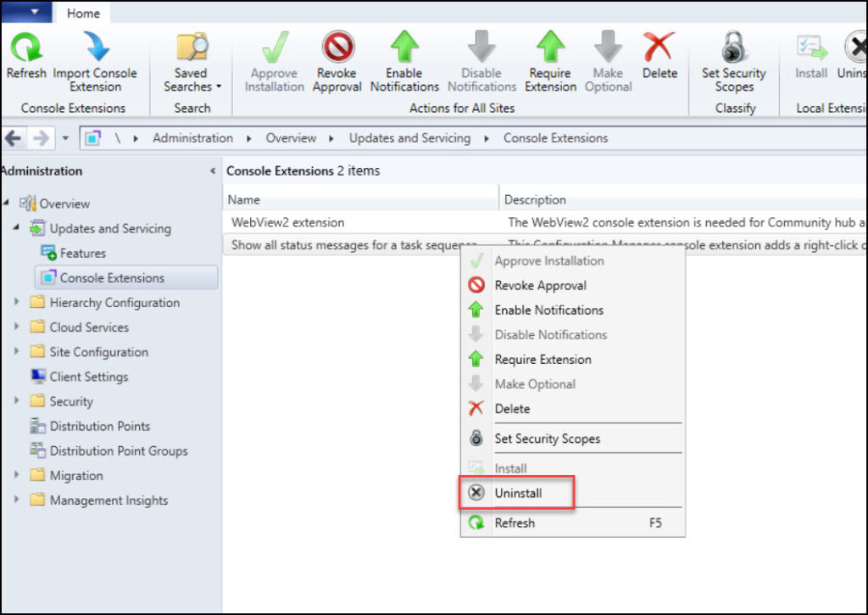Choose Disable Notifications in the context menu

click(x=573, y=335)
